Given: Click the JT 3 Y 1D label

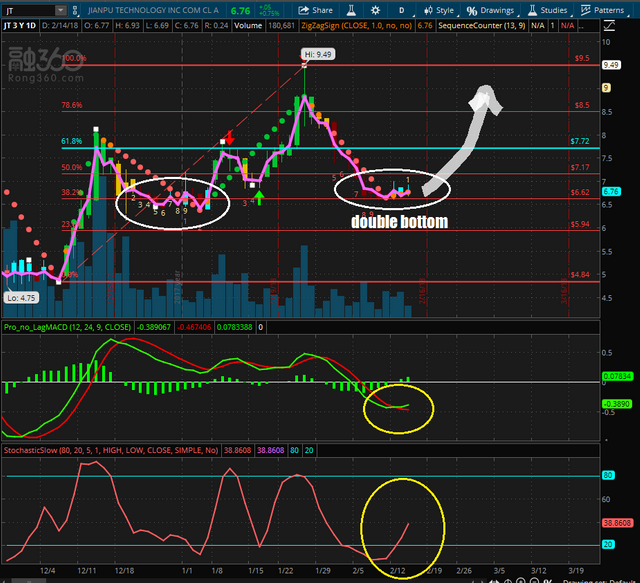Looking at the screenshot, I should coord(19,26).
